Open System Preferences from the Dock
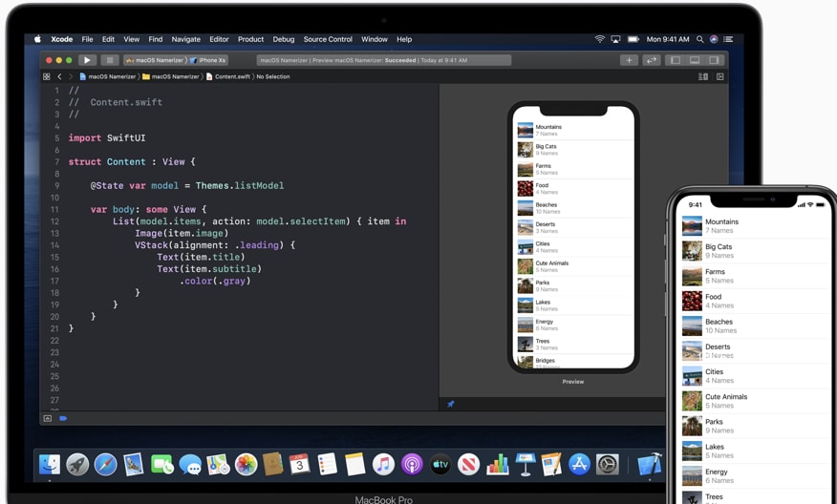 pos(608,465)
